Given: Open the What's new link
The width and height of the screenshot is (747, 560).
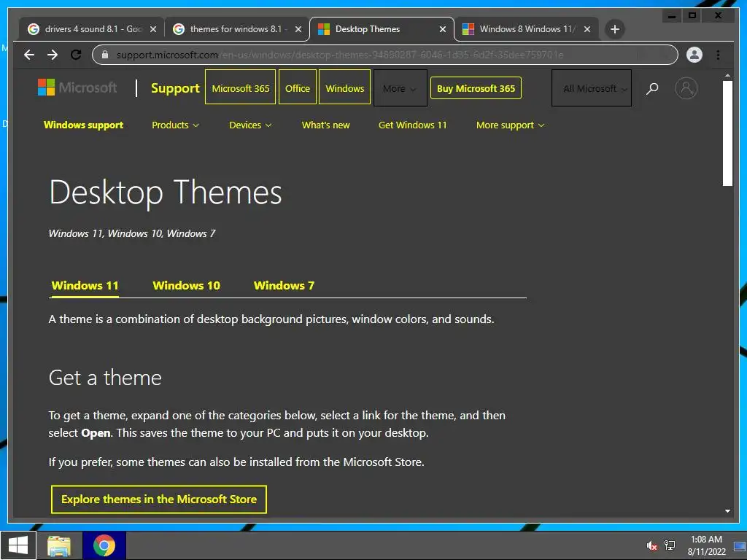Looking at the screenshot, I should tap(326, 125).
